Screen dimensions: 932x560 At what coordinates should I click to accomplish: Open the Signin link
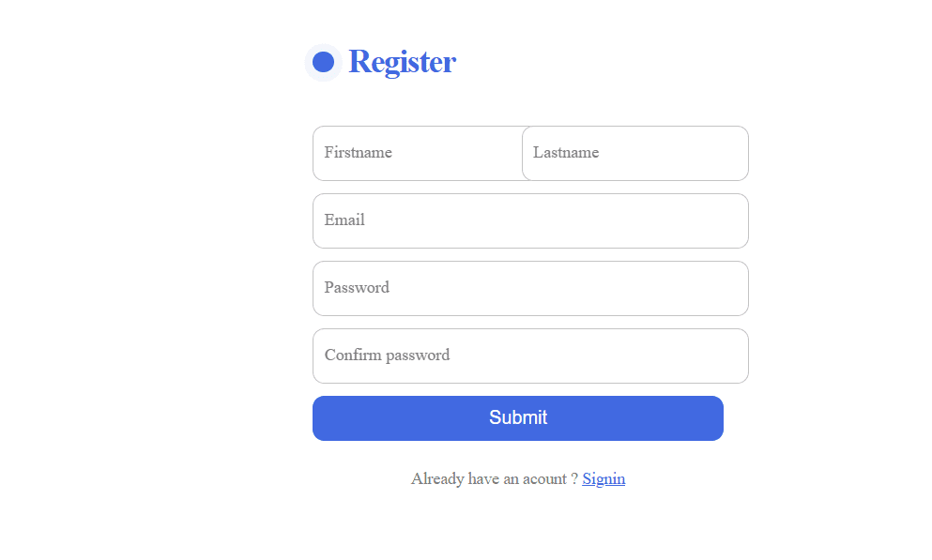pos(604,478)
